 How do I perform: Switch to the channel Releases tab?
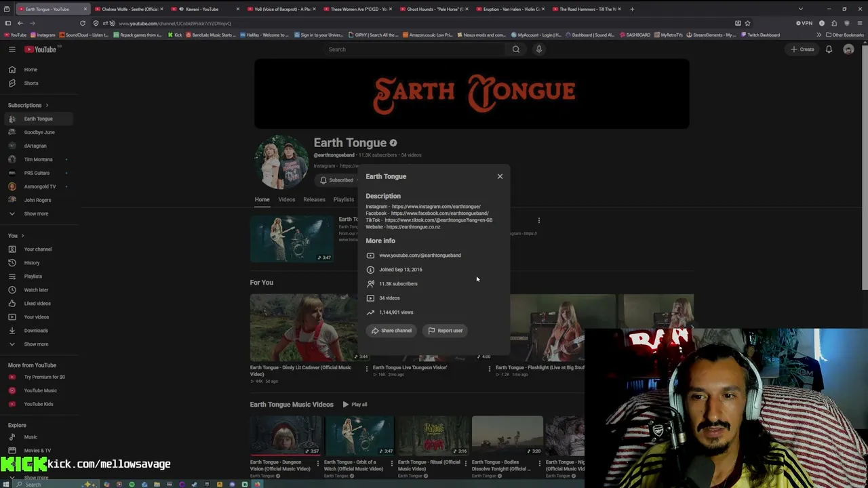(314, 200)
